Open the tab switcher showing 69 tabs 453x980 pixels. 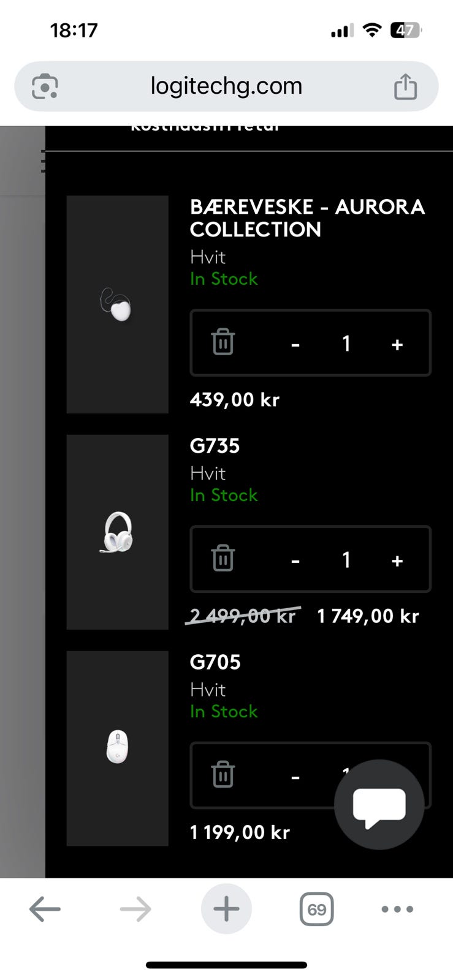point(316,909)
